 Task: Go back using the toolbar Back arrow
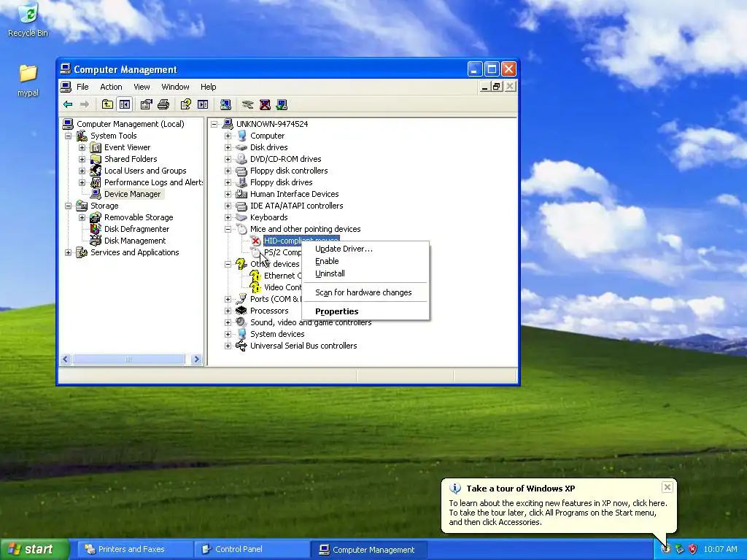(x=68, y=104)
